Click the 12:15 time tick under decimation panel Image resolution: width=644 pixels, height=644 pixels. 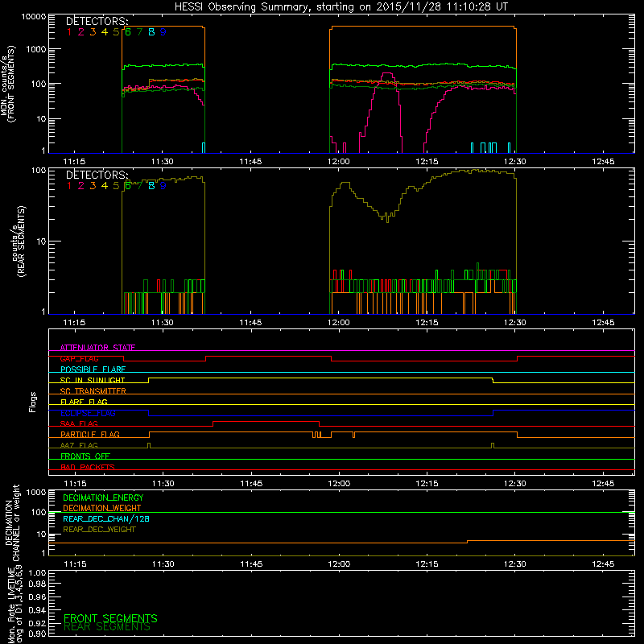click(427, 564)
